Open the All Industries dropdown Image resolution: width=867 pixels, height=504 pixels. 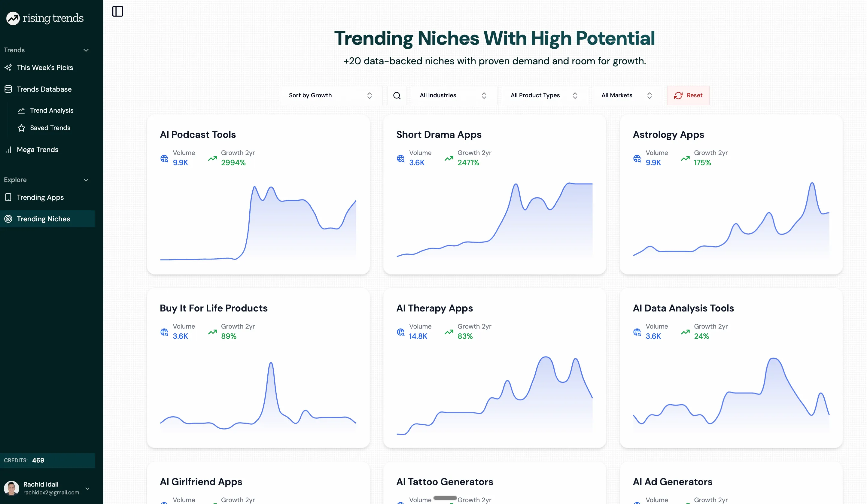[x=453, y=95]
